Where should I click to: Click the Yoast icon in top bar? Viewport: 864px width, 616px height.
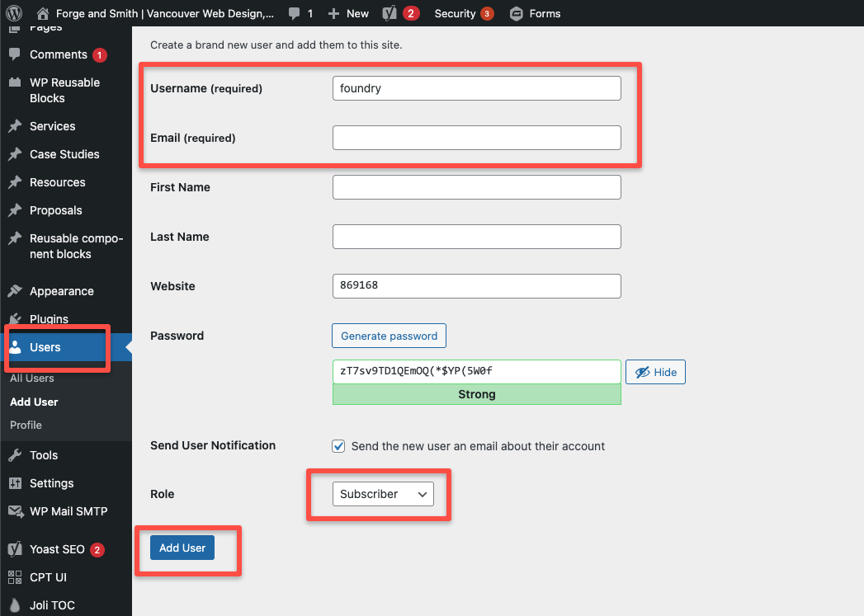coord(390,13)
